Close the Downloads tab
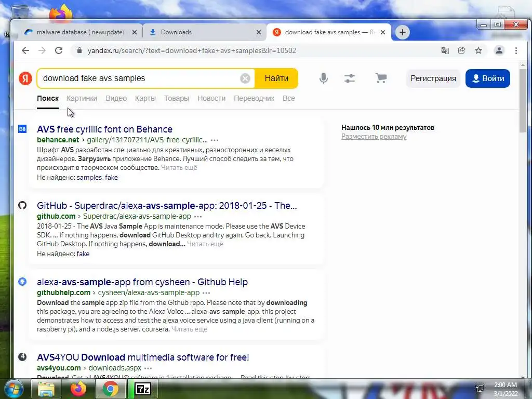The width and height of the screenshot is (532, 399). tap(259, 32)
